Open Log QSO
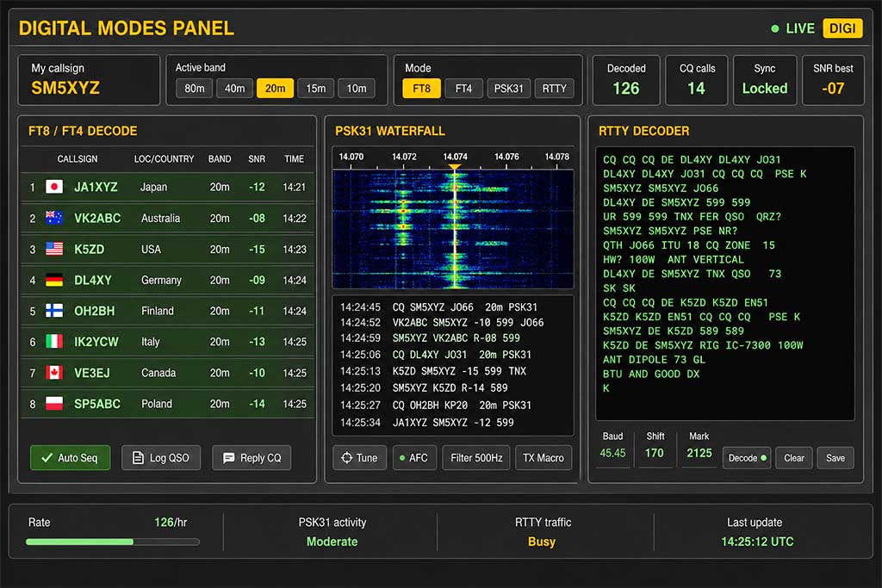This screenshot has width=882, height=588. pos(161,458)
